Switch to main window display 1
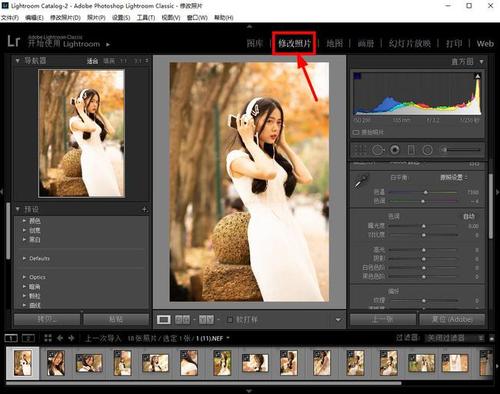The image size is (500, 394). (11, 338)
